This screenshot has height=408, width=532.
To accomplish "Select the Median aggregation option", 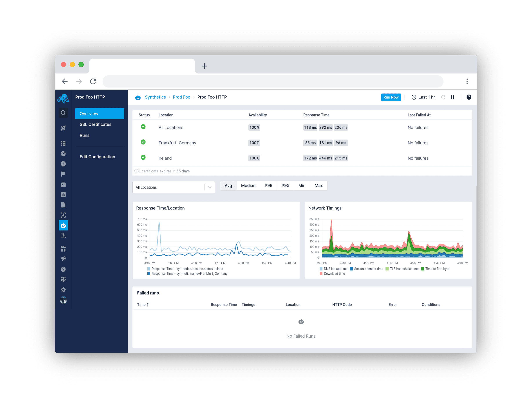I will pyautogui.click(x=248, y=186).
